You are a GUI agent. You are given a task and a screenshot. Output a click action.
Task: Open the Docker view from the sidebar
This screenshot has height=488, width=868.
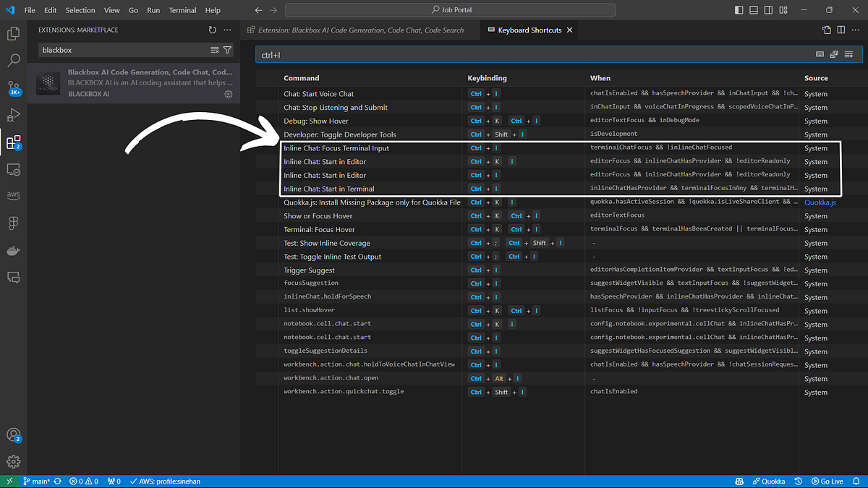(x=13, y=251)
